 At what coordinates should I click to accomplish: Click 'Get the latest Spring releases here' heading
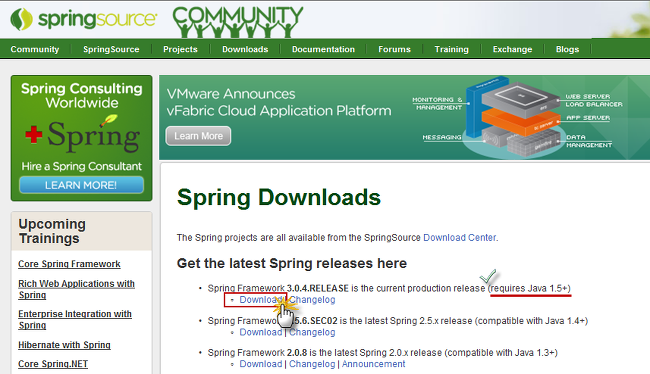pos(292,263)
